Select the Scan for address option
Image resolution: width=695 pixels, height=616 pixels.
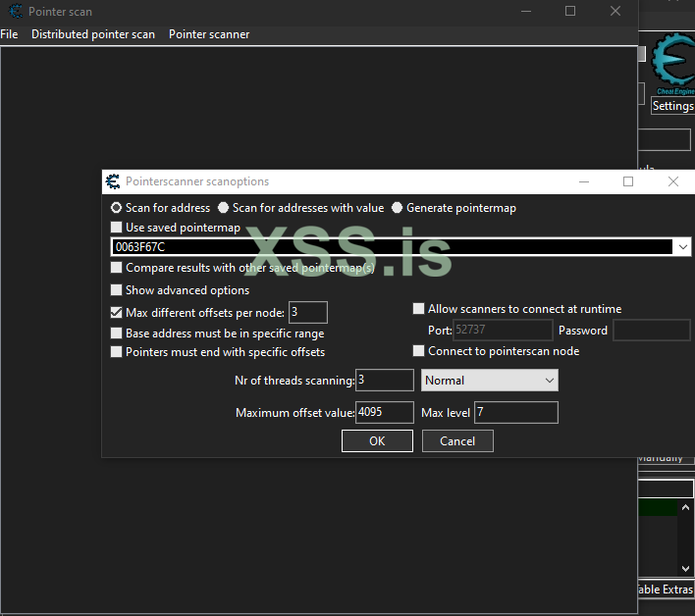tap(117, 208)
